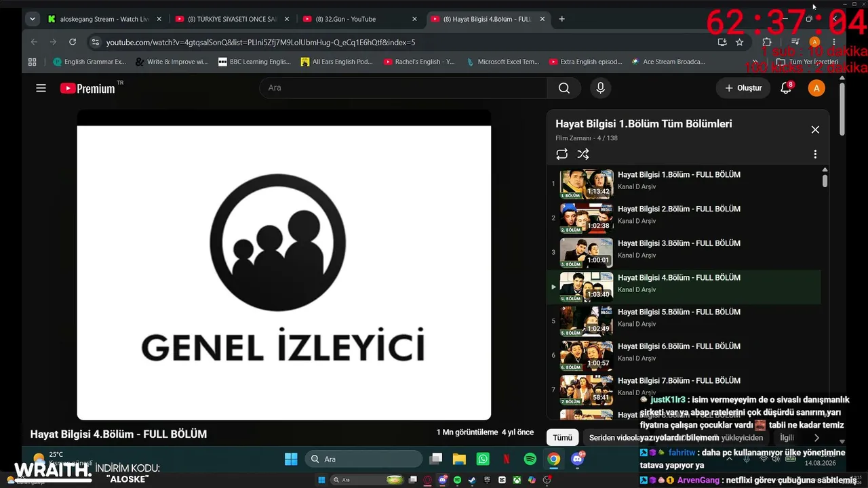
Task: Open the YouTube hamburger guide menu
Action: (41, 88)
